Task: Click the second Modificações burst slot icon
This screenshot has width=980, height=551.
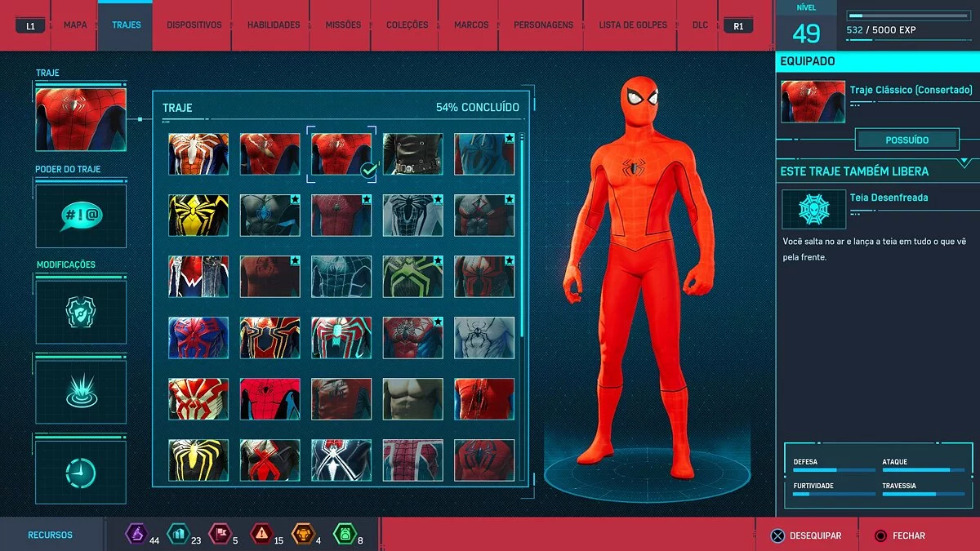Action: pos(80,390)
